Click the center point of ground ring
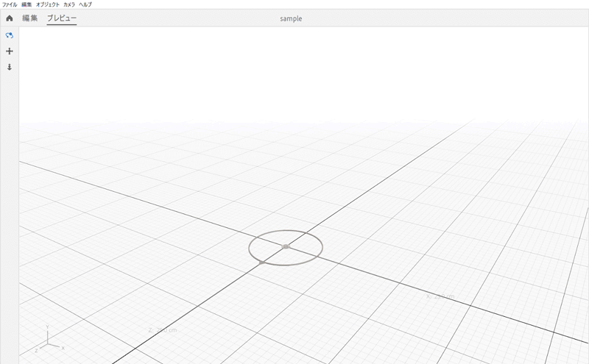Screen dimensions: 589x364 tap(286, 246)
